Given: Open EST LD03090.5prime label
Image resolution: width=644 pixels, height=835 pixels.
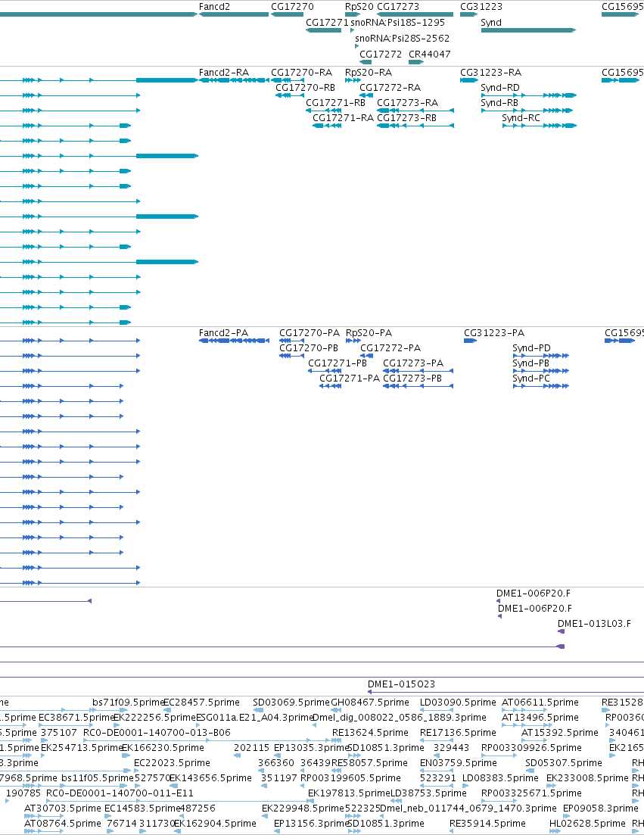Looking at the screenshot, I should coord(458,703).
